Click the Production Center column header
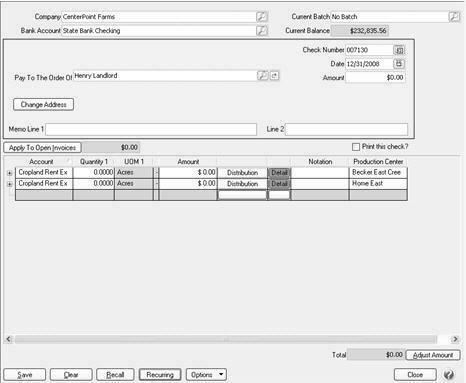466x383 pixels. click(x=378, y=162)
